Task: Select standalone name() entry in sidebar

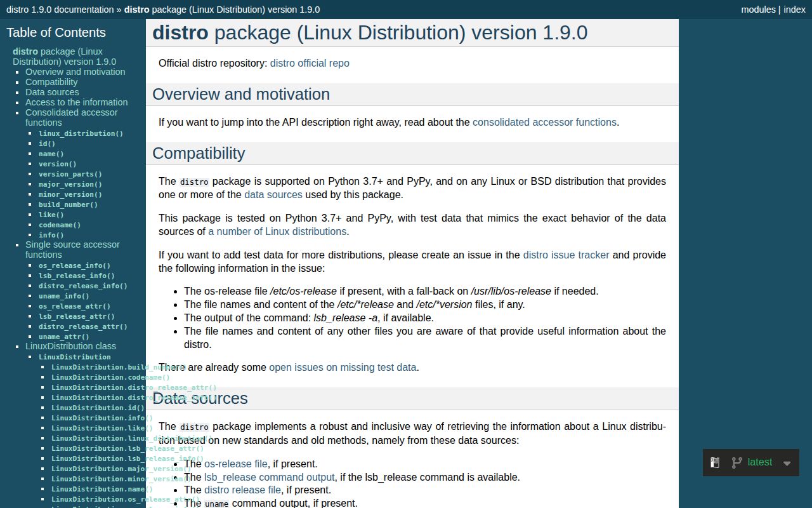Action: (x=51, y=154)
